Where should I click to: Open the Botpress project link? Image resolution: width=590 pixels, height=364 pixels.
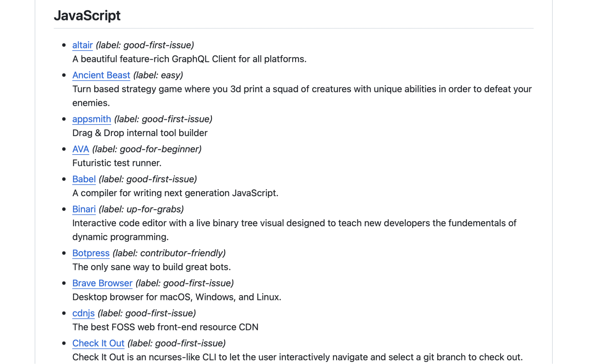pos(91,253)
